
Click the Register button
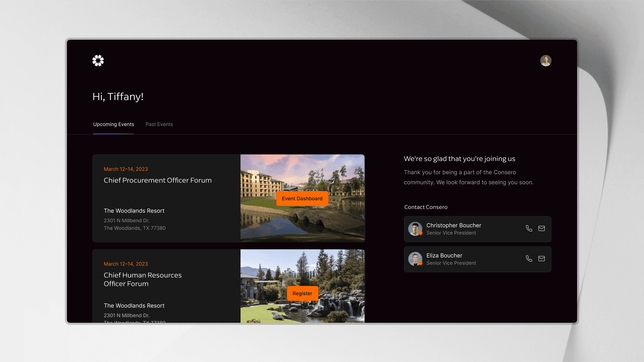click(302, 293)
